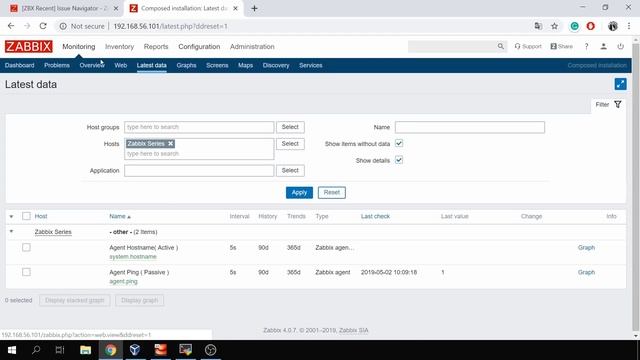
Task: Open the Inventory menu
Action: point(119,47)
